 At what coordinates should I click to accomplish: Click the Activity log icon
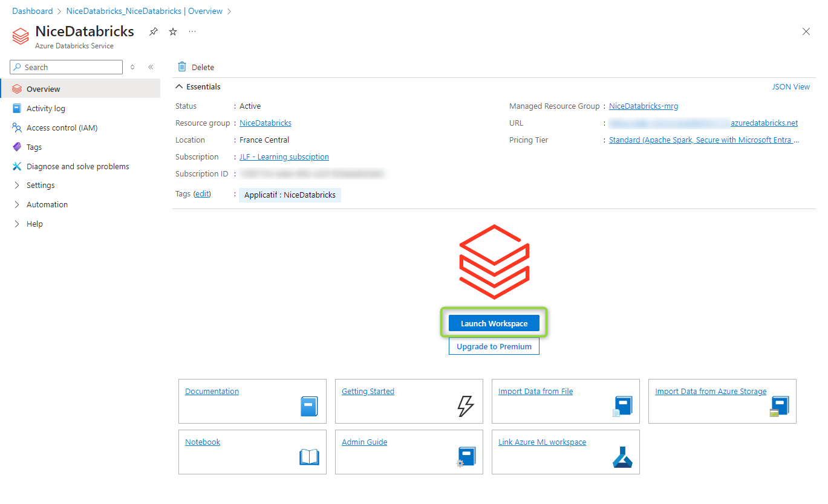pyautogui.click(x=17, y=108)
